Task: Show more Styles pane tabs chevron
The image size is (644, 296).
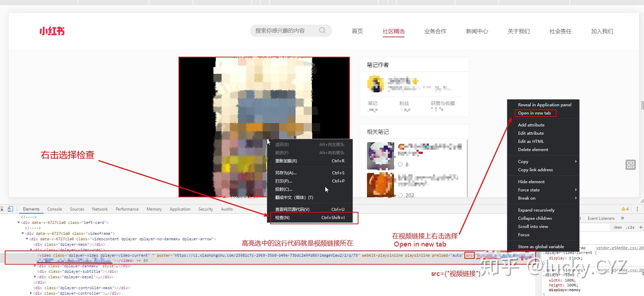Action: coord(622,218)
